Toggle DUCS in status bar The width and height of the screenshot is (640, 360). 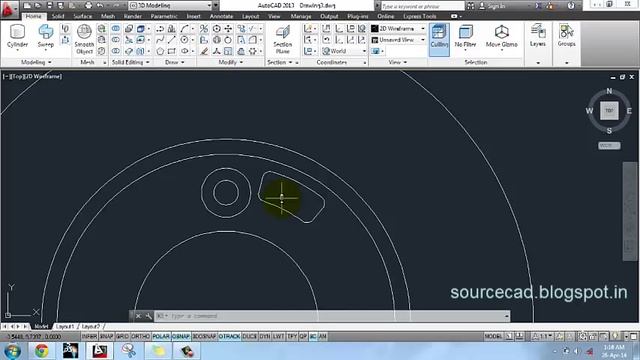tap(249, 336)
